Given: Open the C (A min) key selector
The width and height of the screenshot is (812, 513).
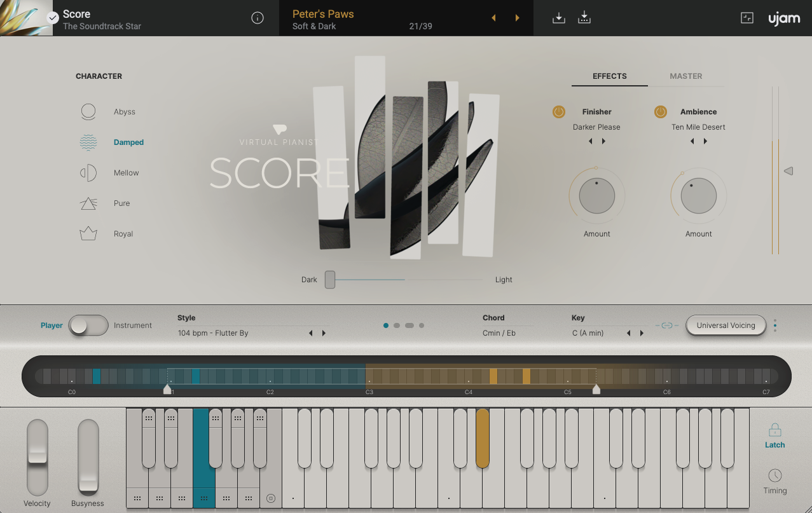Looking at the screenshot, I should (588, 333).
